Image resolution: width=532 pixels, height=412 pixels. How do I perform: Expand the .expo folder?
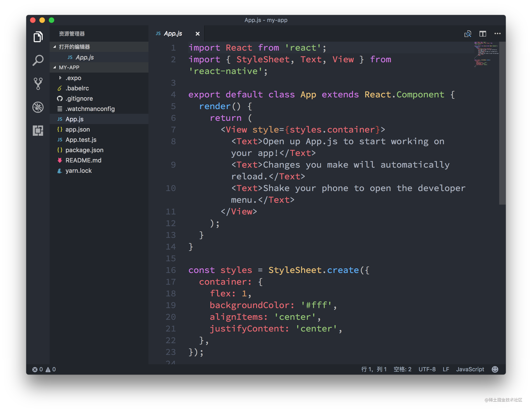coord(60,78)
